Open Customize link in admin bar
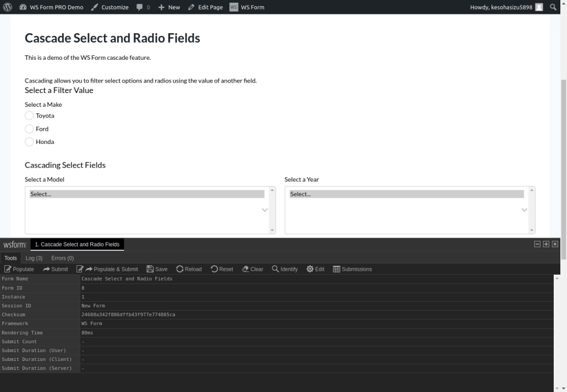The width and height of the screenshot is (567, 392). [x=110, y=7]
